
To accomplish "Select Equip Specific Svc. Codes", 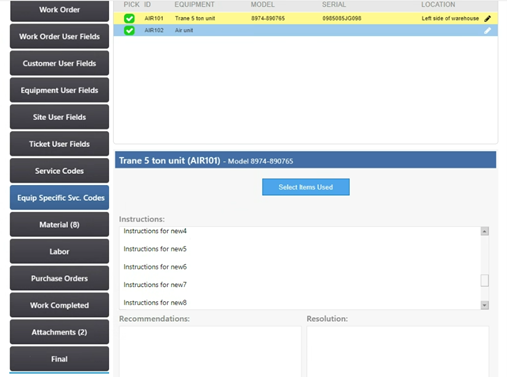I will point(59,198).
